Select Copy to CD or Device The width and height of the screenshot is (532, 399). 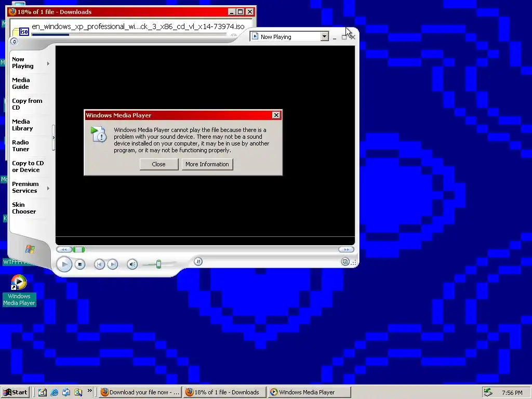click(x=28, y=167)
